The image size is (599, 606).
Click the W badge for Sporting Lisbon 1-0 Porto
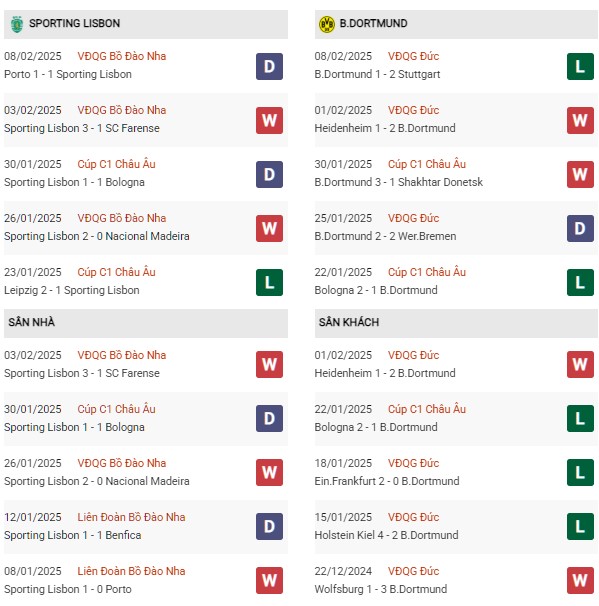click(x=269, y=580)
